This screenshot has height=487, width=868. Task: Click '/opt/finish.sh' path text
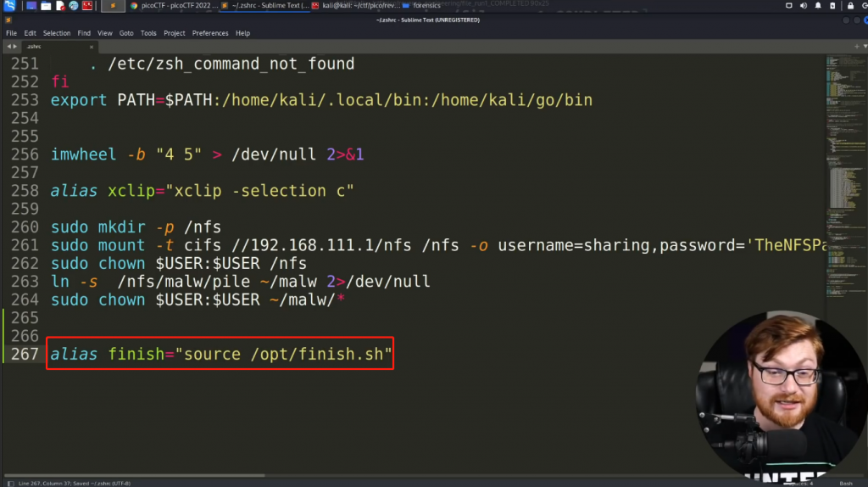click(x=317, y=354)
